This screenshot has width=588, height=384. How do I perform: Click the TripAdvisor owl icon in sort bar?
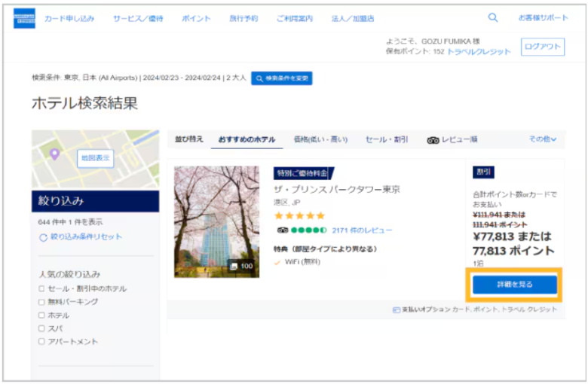tap(433, 140)
